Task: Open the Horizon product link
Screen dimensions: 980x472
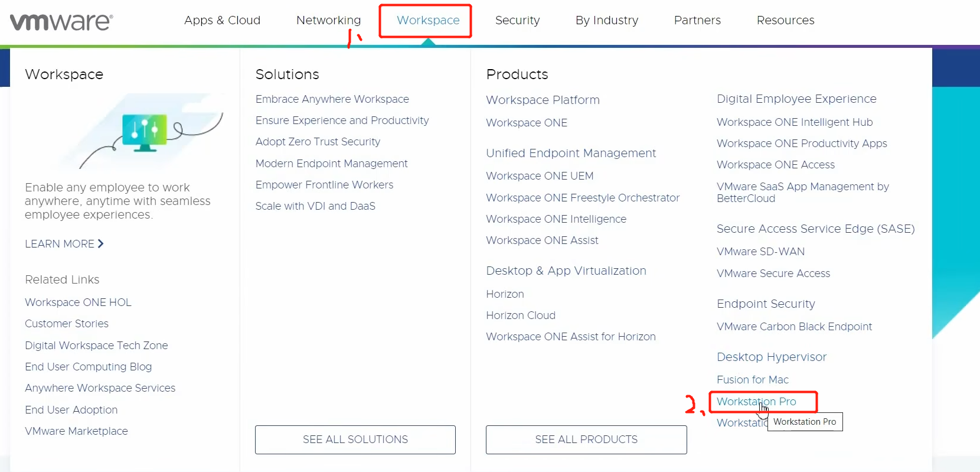Action: click(505, 294)
